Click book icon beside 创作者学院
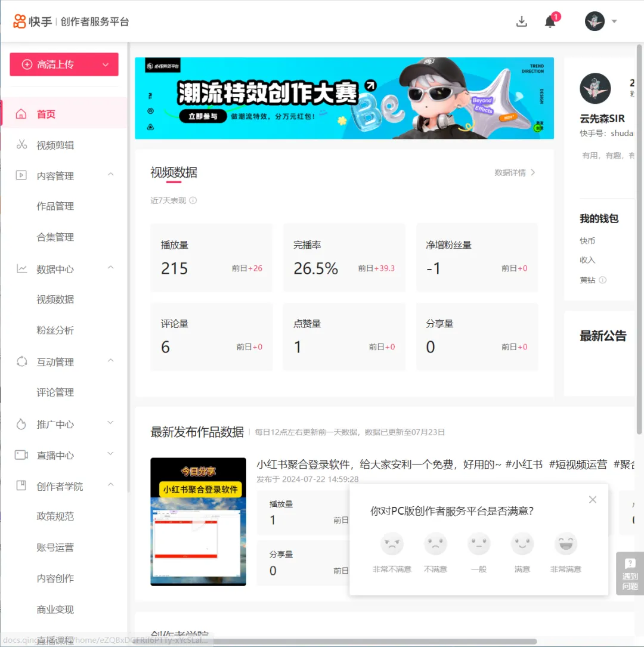 click(21, 485)
